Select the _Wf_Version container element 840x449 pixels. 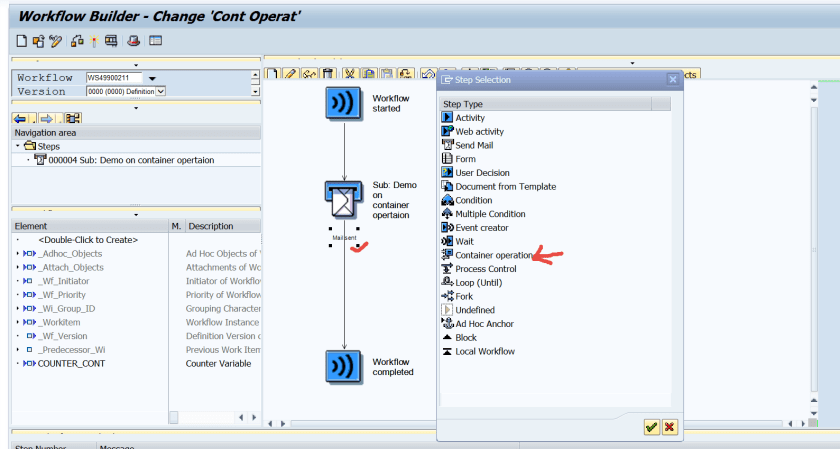click(62, 336)
